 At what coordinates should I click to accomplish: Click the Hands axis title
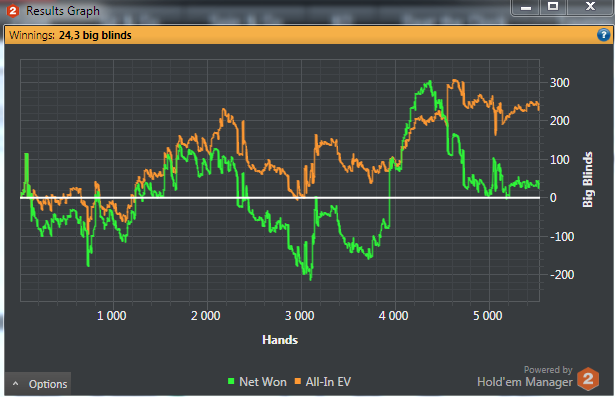[280, 340]
